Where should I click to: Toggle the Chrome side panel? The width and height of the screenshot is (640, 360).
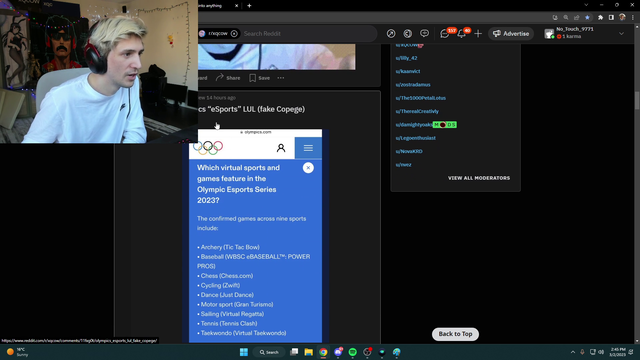(x=611, y=18)
